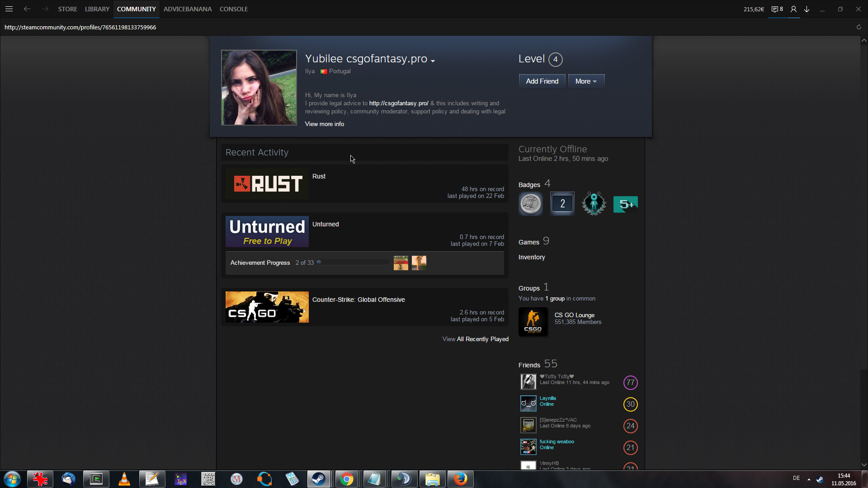Expand the More dropdown button

[586, 81]
